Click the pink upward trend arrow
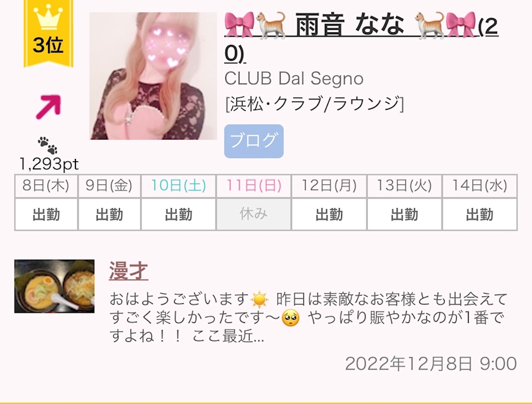 click(49, 107)
